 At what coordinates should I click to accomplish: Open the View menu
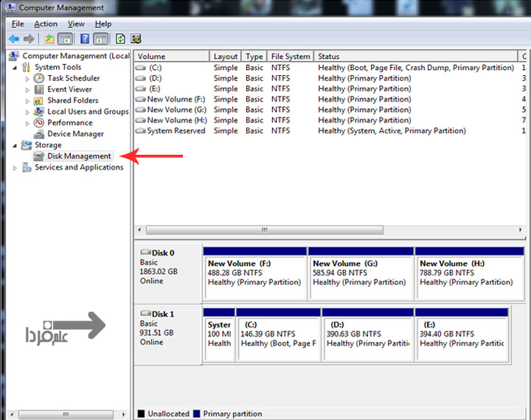tap(76, 24)
